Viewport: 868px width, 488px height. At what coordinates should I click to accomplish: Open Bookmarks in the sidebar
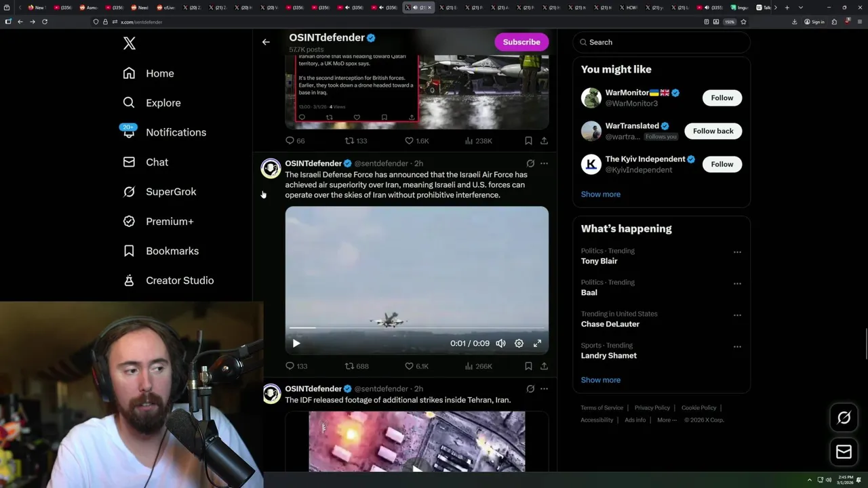click(x=161, y=251)
